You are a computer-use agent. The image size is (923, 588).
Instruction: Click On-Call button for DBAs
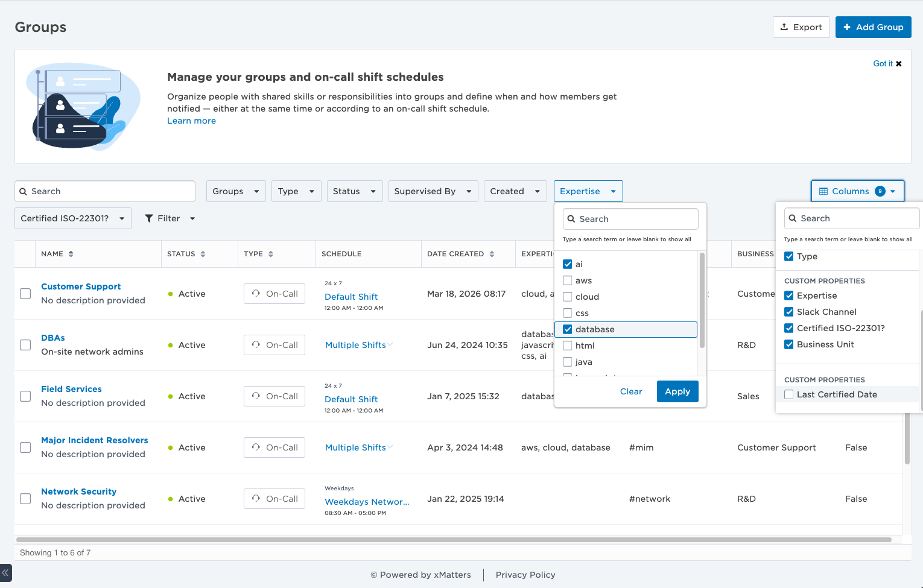coord(274,345)
